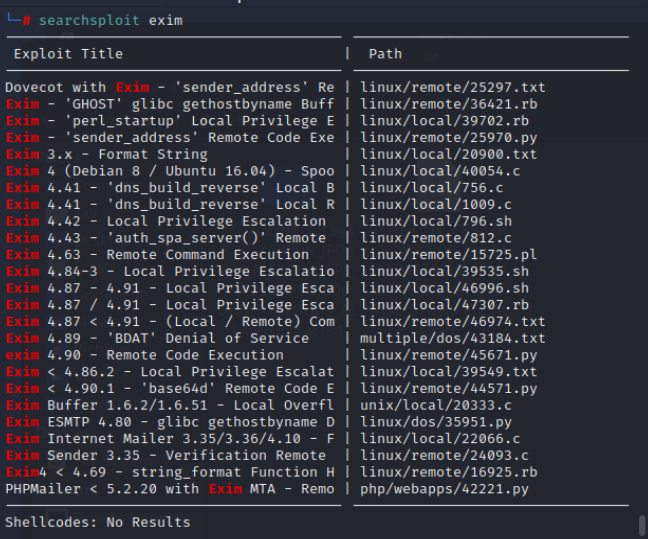648x539 pixels.
Task: Select path linux/remote/36421.rb
Action: click(x=448, y=104)
